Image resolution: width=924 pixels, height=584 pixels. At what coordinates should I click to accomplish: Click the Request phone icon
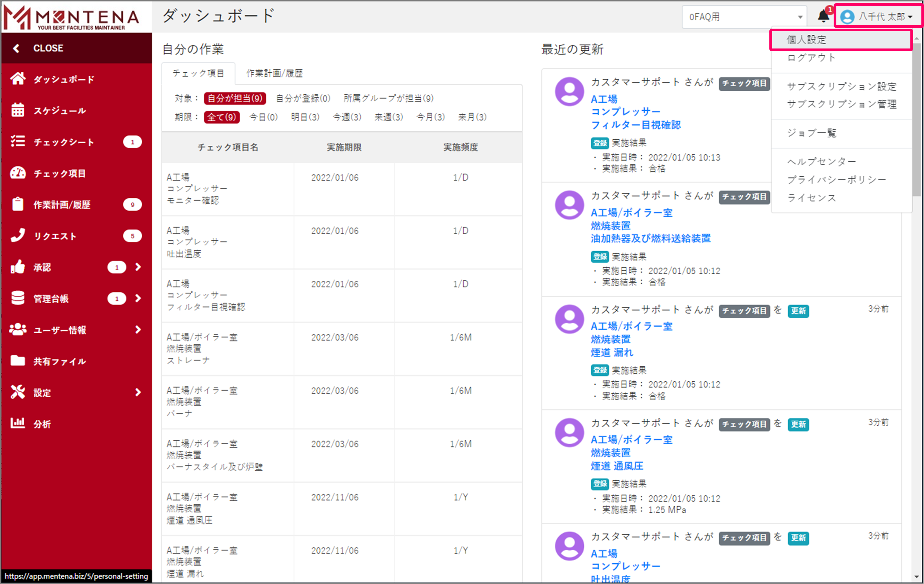tap(18, 235)
